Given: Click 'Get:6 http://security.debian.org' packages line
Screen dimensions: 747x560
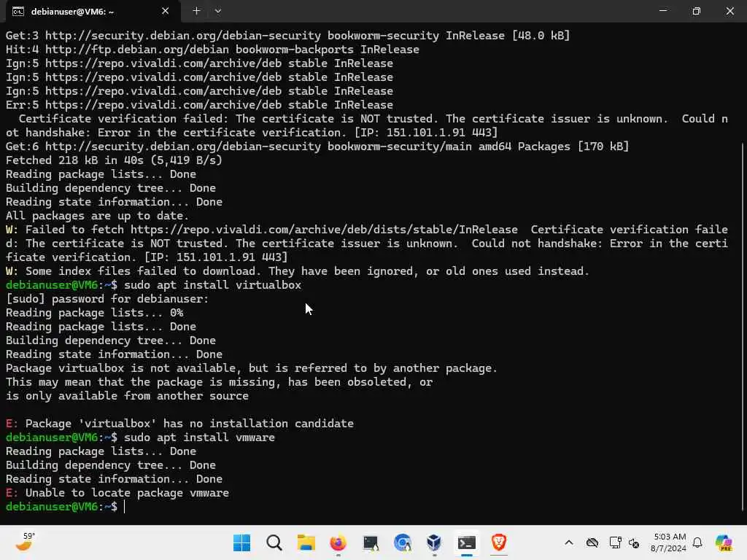Looking at the screenshot, I should pyautogui.click(x=317, y=146).
